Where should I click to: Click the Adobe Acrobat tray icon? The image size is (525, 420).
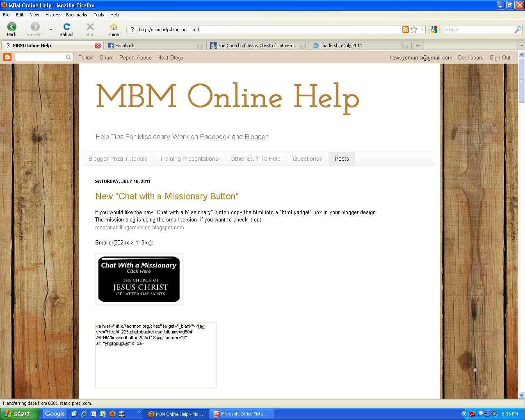coord(472,414)
